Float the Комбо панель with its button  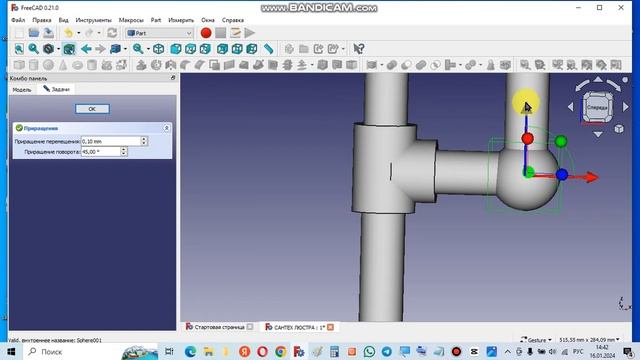173,78
